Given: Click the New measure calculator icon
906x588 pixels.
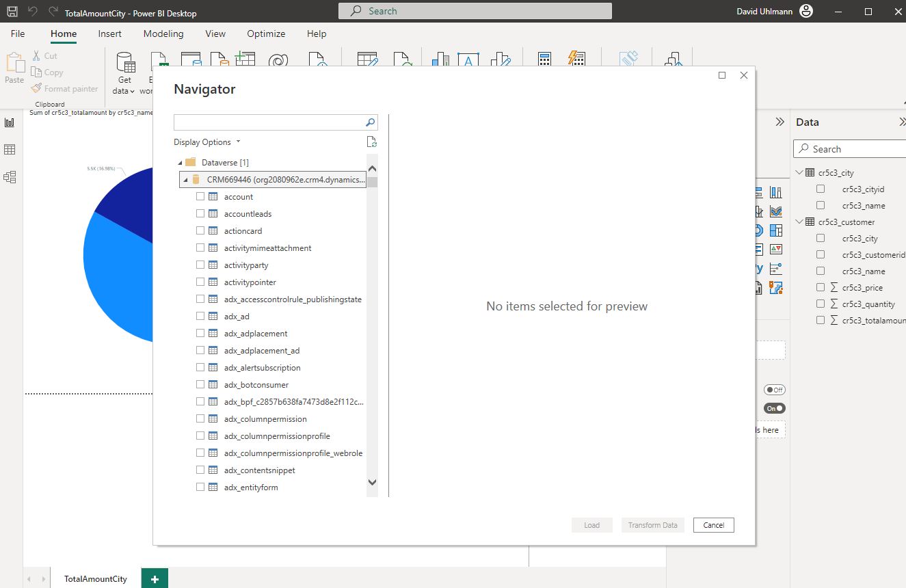Looking at the screenshot, I should [544, 59].
